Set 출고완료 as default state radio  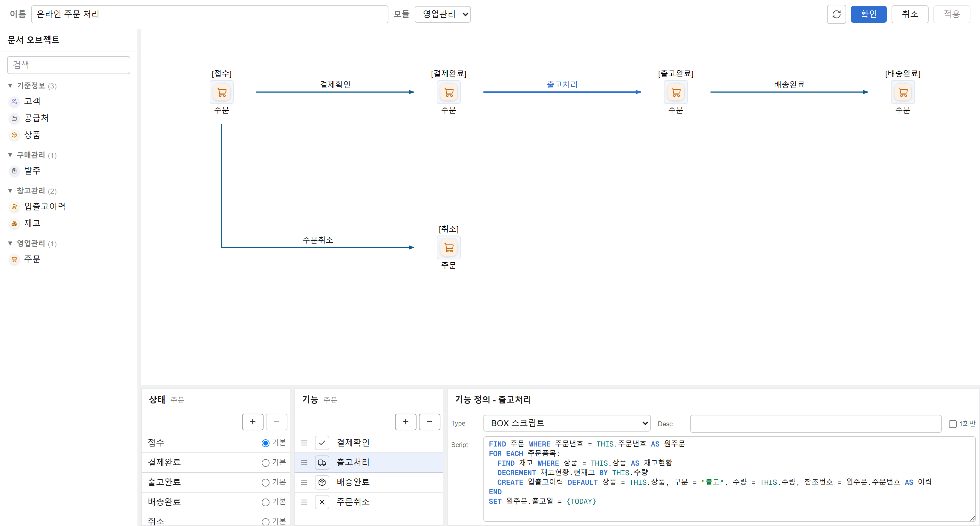click(x=265, y=483)
